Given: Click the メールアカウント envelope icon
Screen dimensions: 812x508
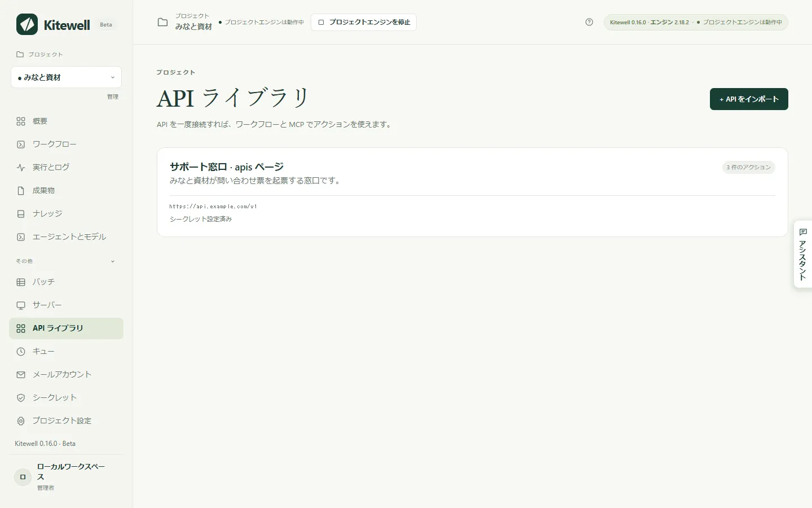Looking at the screenshot, I should 21,375.
